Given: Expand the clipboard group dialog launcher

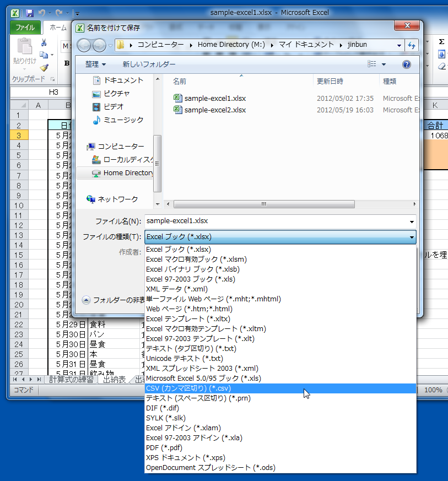Looking at the screenshot, I should point(52,79).
